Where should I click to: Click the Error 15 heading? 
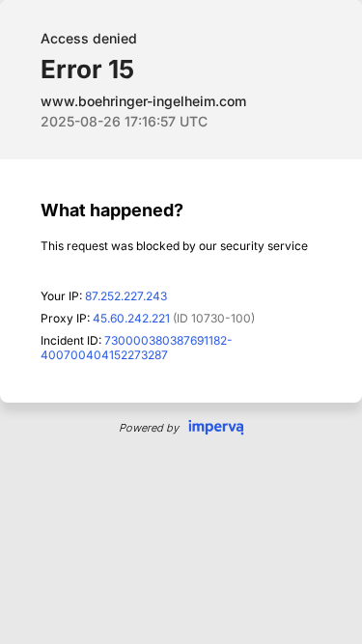click(87, 69)
